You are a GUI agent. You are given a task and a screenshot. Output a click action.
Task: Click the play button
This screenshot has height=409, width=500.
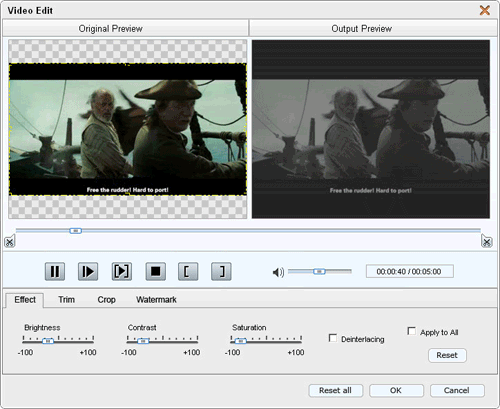point(88,271)
